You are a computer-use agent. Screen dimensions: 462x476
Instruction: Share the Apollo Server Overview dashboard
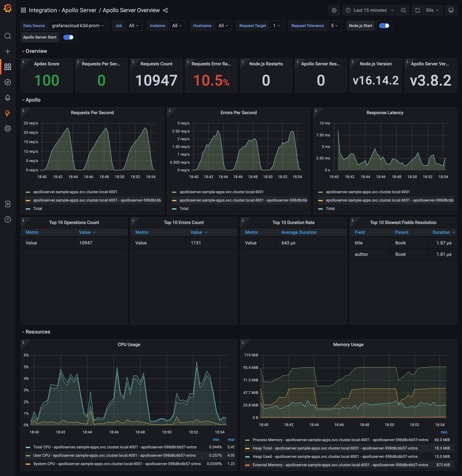[165, 10]
